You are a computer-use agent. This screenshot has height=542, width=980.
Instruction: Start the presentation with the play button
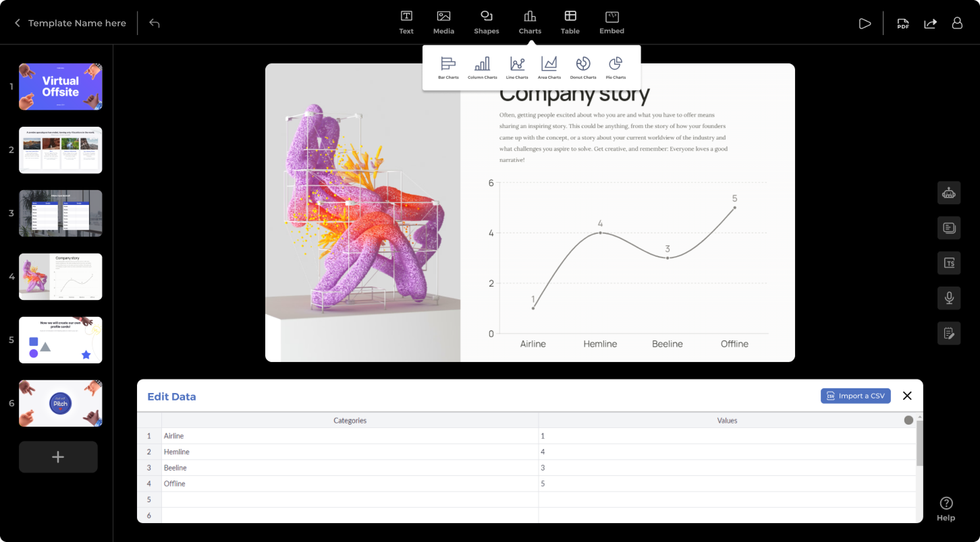pos(865,24)
